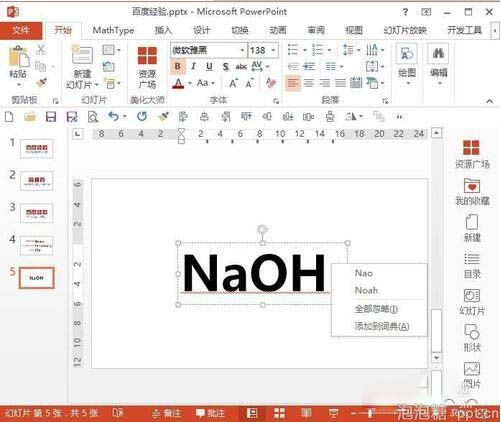Click 新建 in the right side panel
The height and width of the screenshot is (422, 501).
pyautogui.click(x=472, y=228)
